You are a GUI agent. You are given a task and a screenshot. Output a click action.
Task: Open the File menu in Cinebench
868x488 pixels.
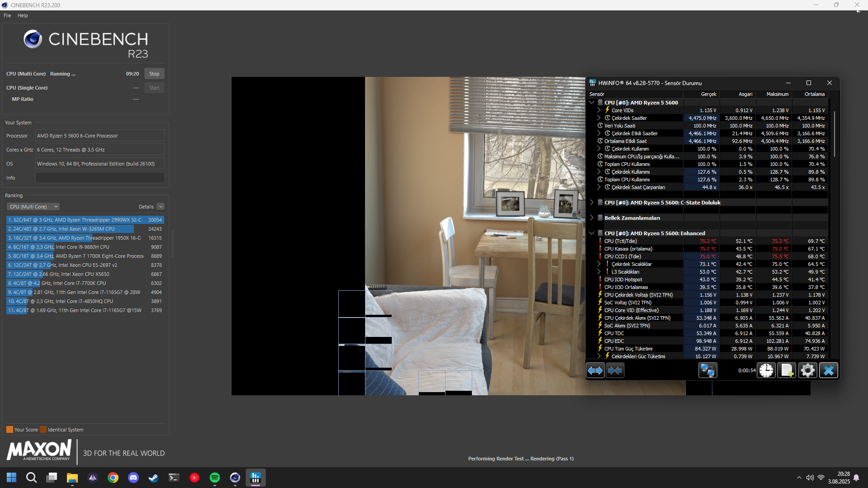7,15
